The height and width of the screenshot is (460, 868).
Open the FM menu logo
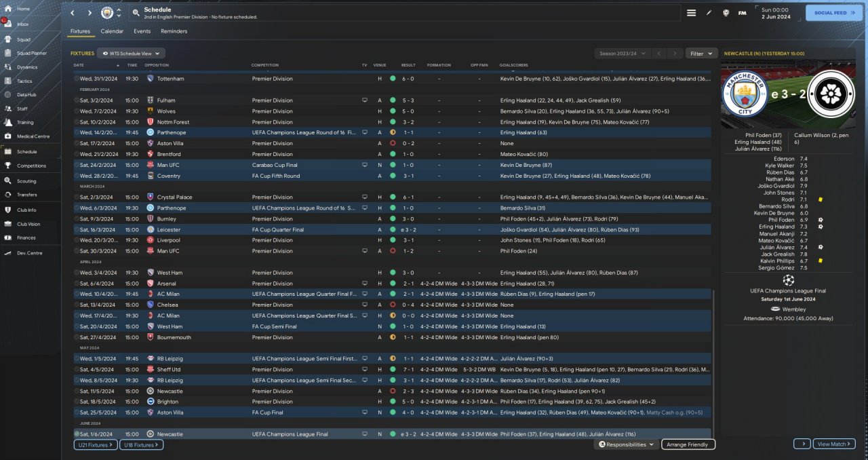742,13
